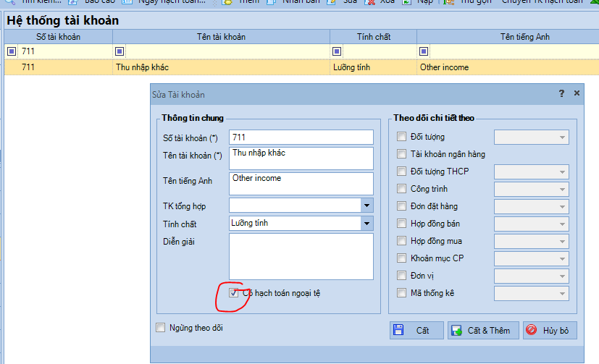Open the TK tổng hợp dropdown

point(366,206)
